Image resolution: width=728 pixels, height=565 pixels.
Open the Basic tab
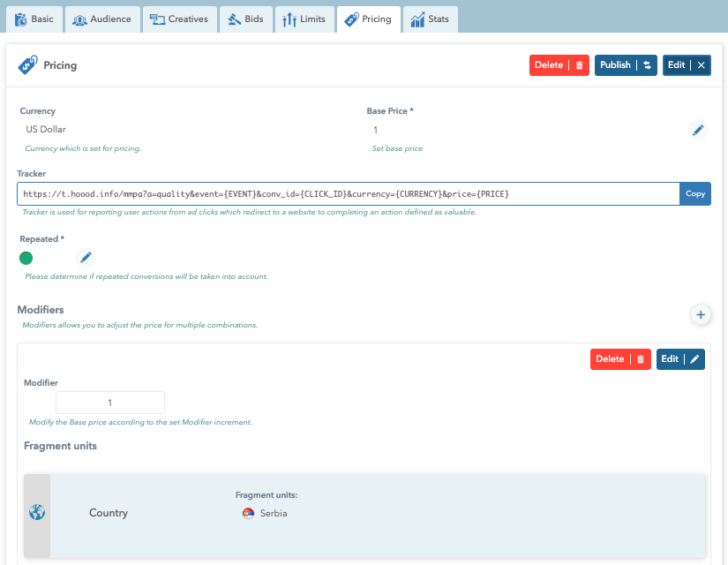click(35, 19)
